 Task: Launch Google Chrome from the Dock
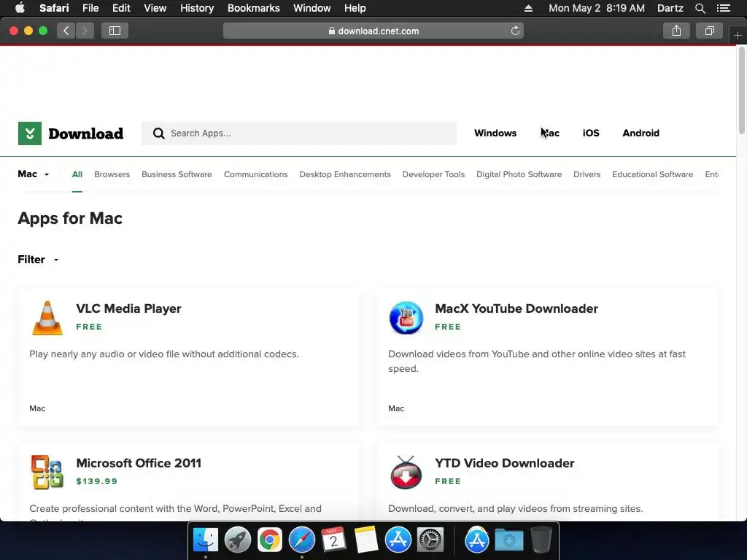click(x=270, y=540)
